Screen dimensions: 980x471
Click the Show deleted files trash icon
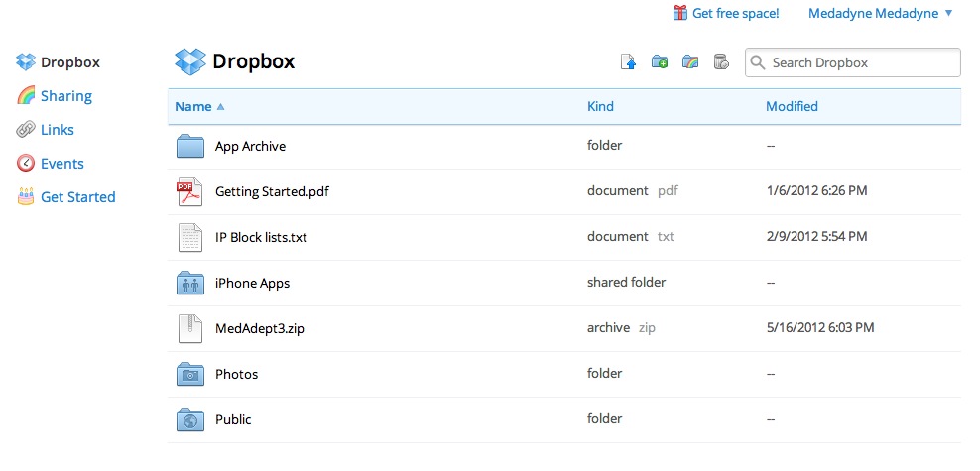click(x=721, y=62)
